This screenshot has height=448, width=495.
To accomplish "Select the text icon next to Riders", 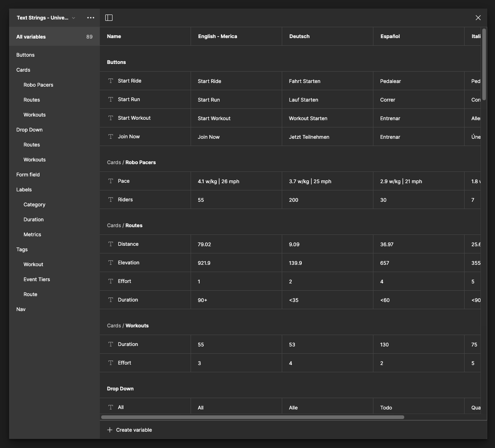I will coord(111,200).
